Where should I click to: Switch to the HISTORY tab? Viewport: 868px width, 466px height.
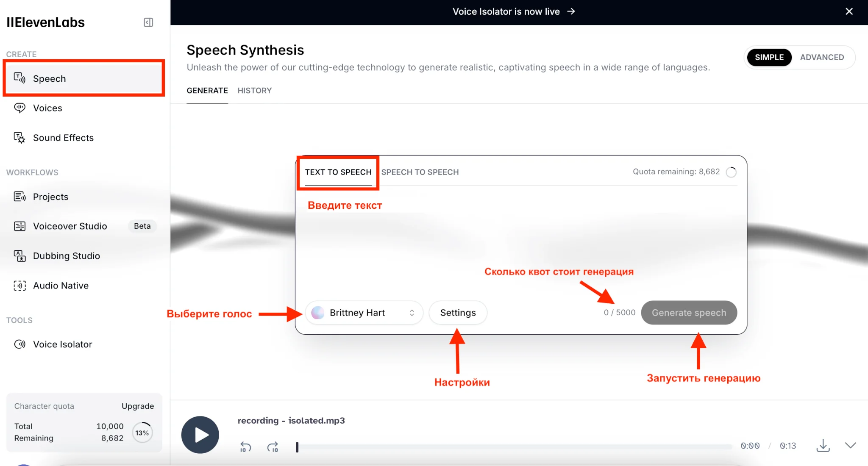tap(254, 91)
